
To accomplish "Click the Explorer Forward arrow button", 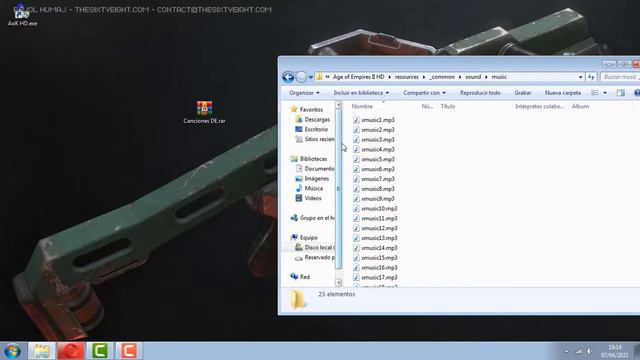I will (x=301, y=77).
